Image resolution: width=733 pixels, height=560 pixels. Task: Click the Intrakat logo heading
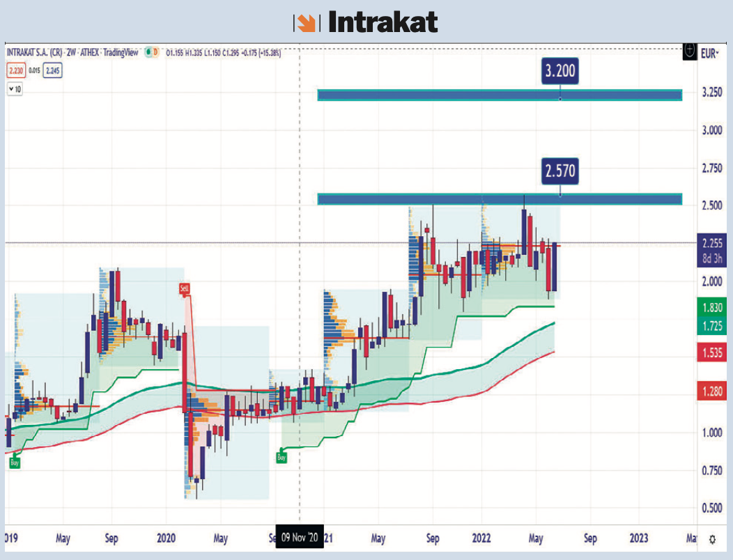coord(366,22)
